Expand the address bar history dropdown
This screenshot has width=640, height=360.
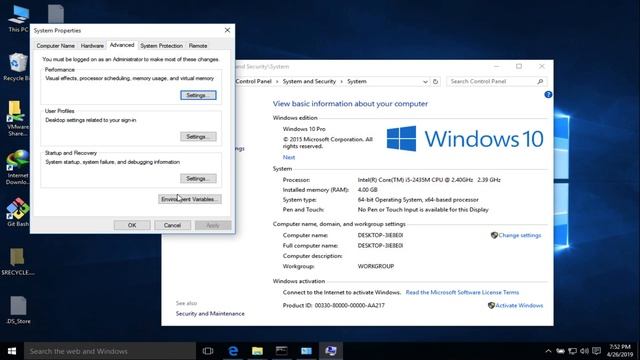pos(425,82)
